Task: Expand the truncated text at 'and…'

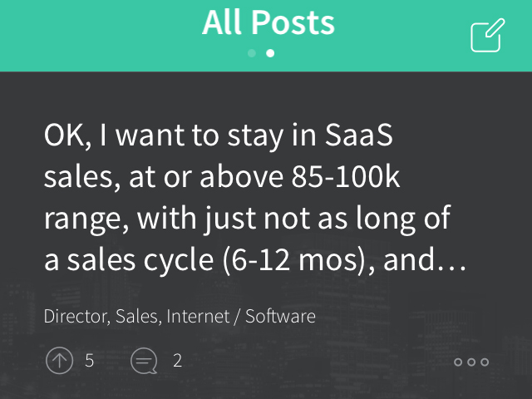Action: pos(425,260)
